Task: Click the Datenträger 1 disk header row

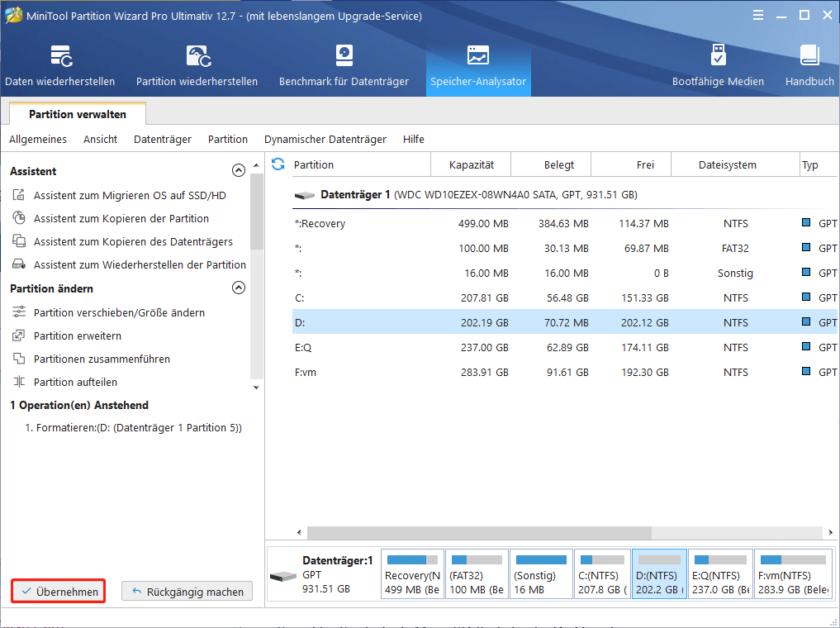Action: (565, 194)
